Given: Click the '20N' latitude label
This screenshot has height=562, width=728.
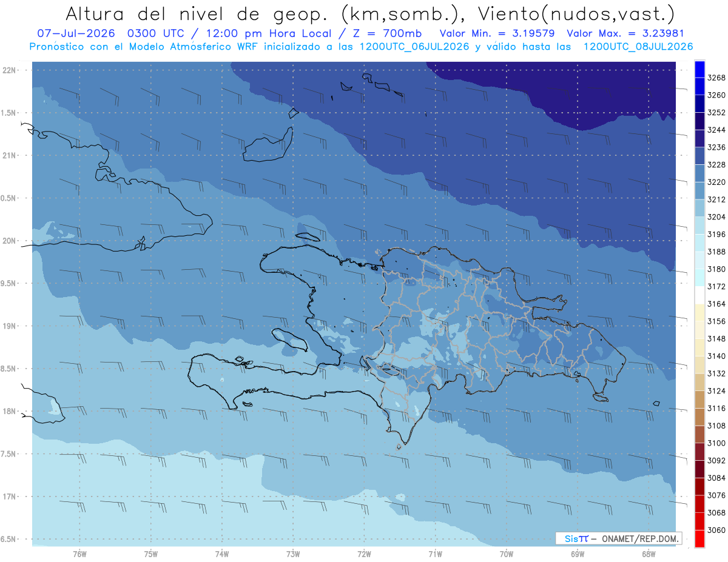Looking at the screenshot, I should coord(10,241).
